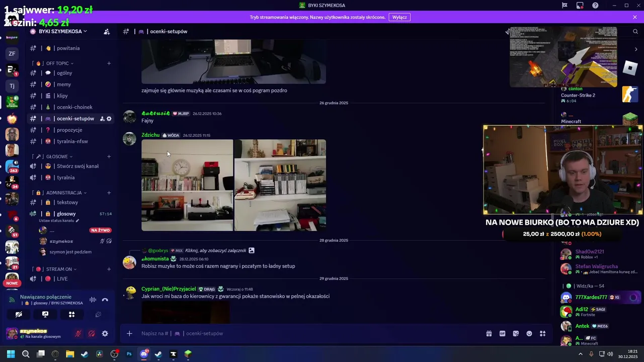The height and width of the screenshot is (362, 644).
Task: Open the propozycje channel
Action: click(x=71, y=130)
